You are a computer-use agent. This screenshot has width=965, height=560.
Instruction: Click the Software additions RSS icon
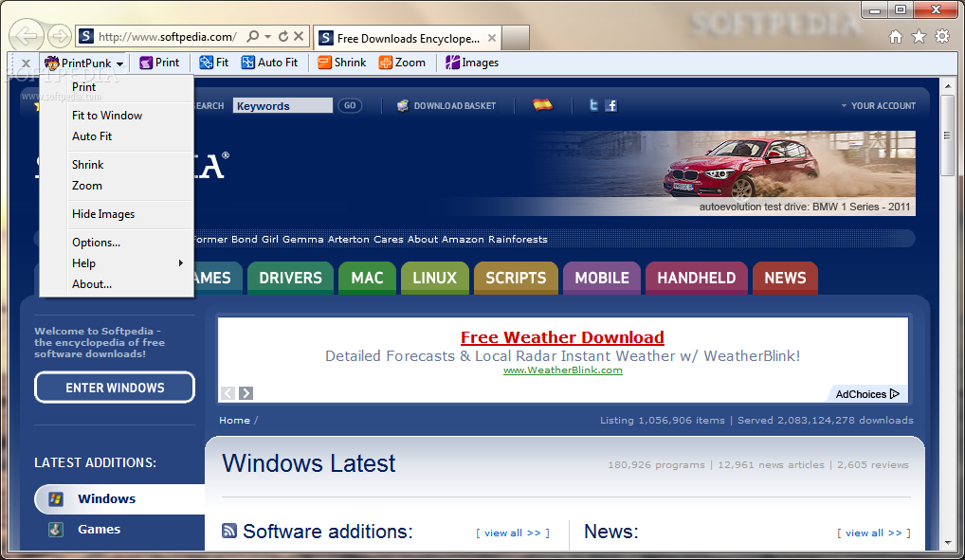[x=229, y=531]
